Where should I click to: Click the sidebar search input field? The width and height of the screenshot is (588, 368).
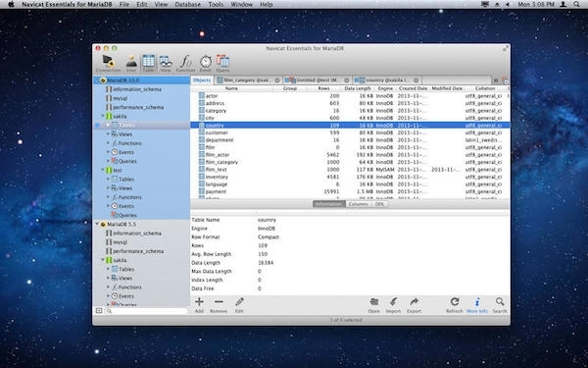(x=146, y=311)
